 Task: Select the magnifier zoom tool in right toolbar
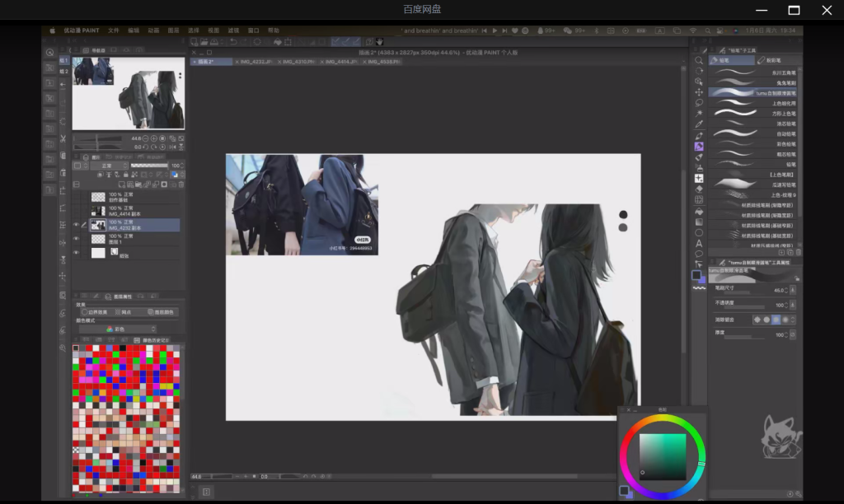click(x=699, y=60)
